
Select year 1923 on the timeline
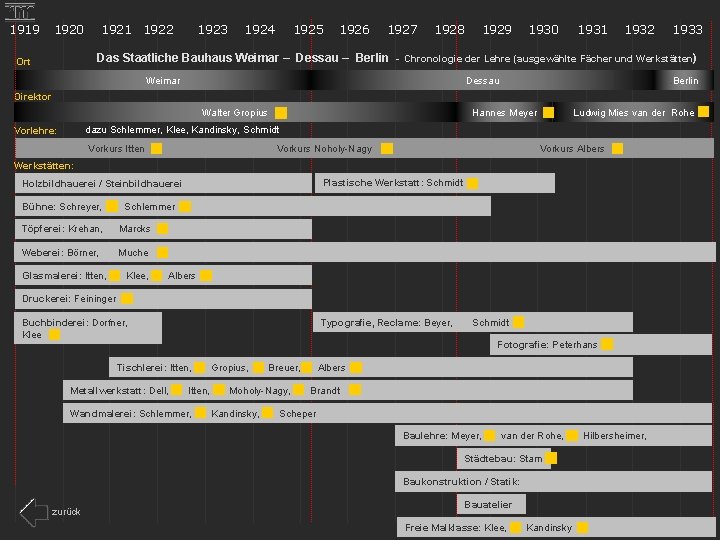(x=213, y=30)
